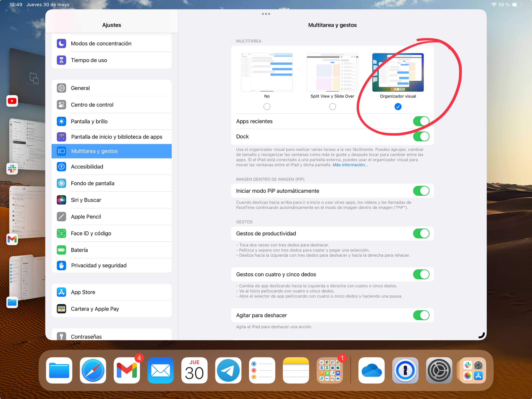Open Notes app in dock
The image size is (532, 399).
(296, 370)
